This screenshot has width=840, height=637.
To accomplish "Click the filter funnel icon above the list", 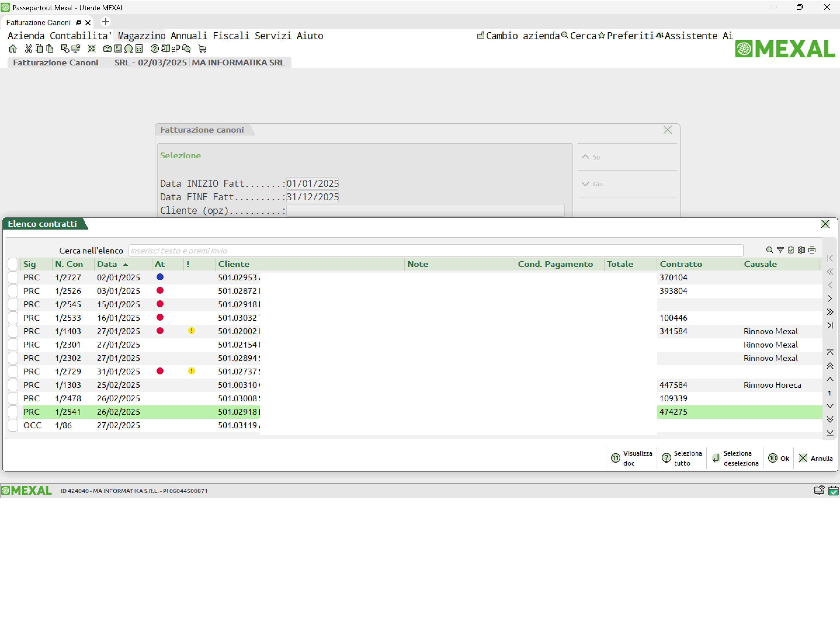I will pyautogui.click(x=780, y=250).
